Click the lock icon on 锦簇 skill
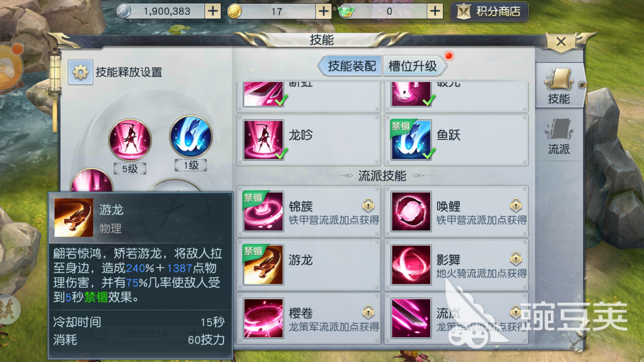Viewport: 644px width, 362px height. click(x=368, y=204)
